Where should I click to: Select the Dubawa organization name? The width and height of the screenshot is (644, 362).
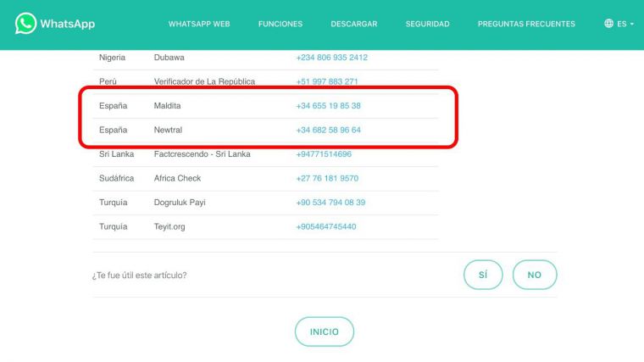[169, 58]
